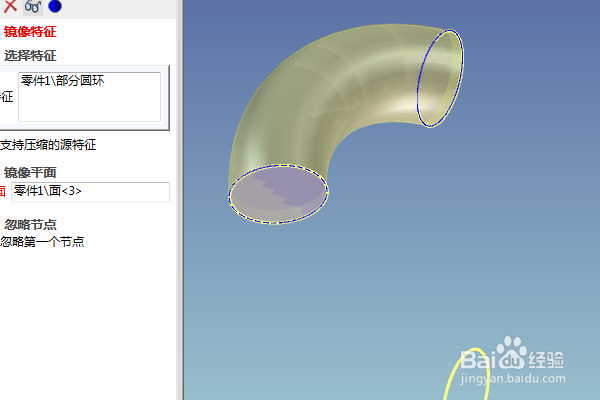Toggle the 支持压缩的源特征 option
Screen dimensions: 600x400
click(x=48, y=145)
